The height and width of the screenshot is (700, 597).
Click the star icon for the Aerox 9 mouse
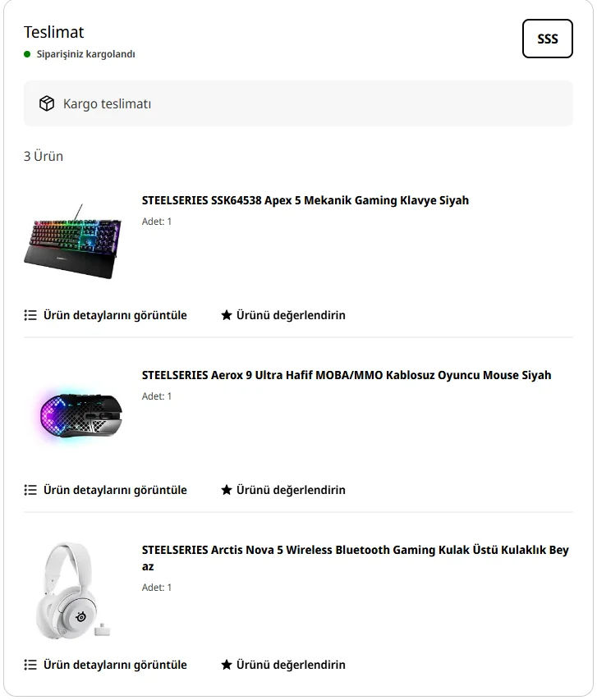pyautogui.click(x=227, y=490)
